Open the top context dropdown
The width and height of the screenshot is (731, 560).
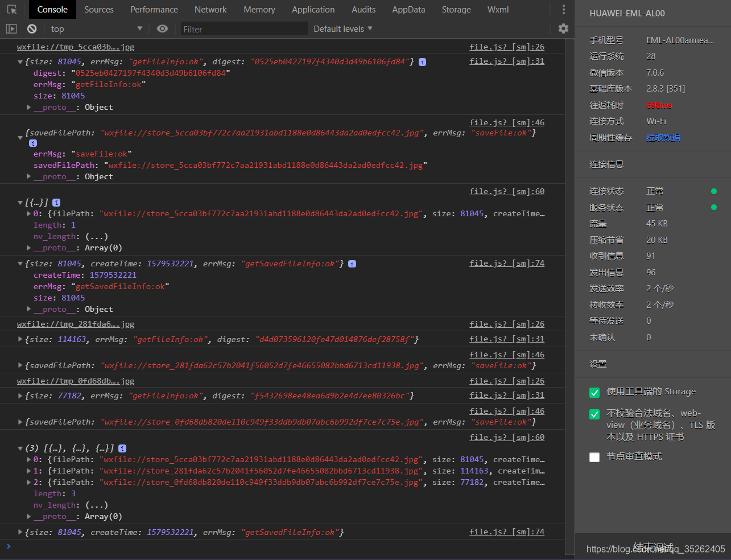click(x=97, y=28)
